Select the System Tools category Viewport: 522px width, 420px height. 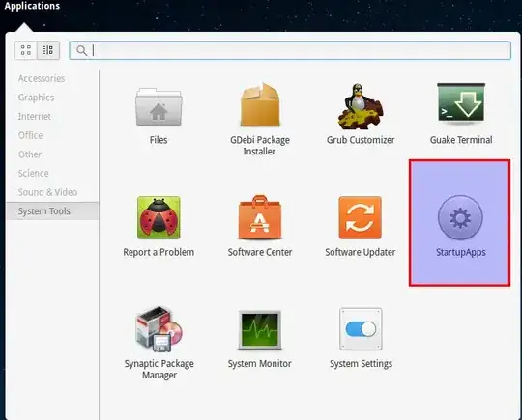click(52, 211)
